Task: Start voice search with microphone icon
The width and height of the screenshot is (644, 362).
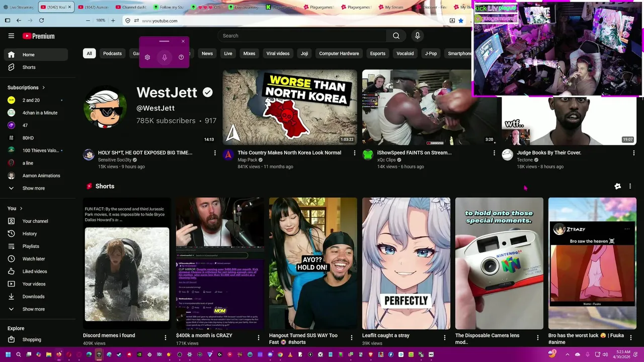Action: [x=417, y=36]
